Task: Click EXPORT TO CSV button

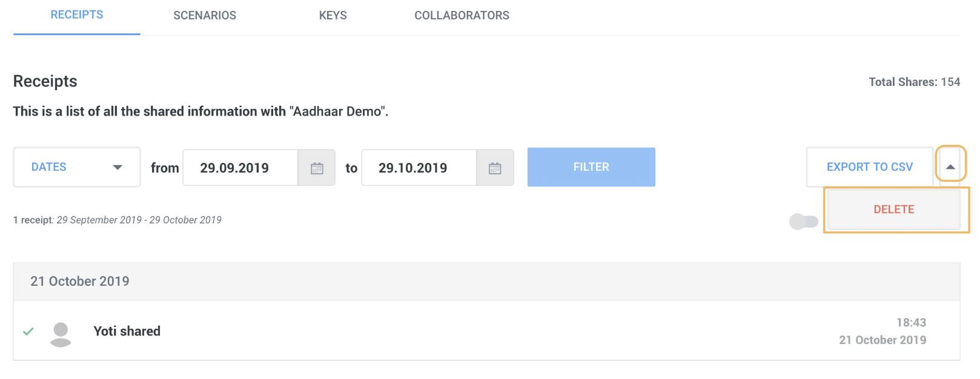Action: click(x=870, y=167)
